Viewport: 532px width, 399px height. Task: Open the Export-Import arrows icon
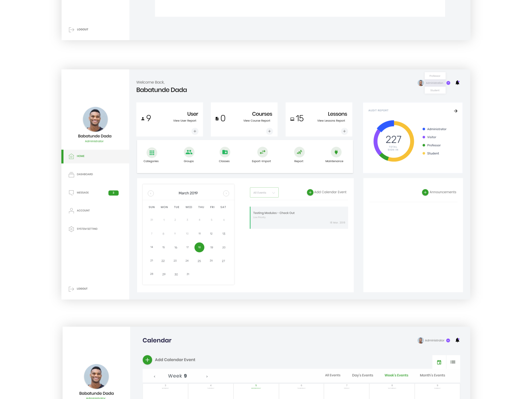[x=262, y=152]
